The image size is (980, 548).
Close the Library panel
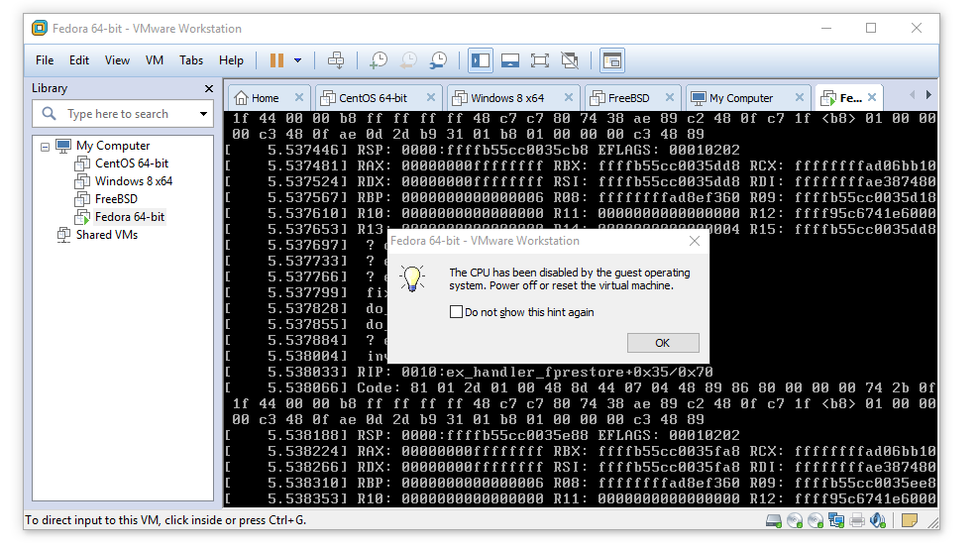click(209, 89)
